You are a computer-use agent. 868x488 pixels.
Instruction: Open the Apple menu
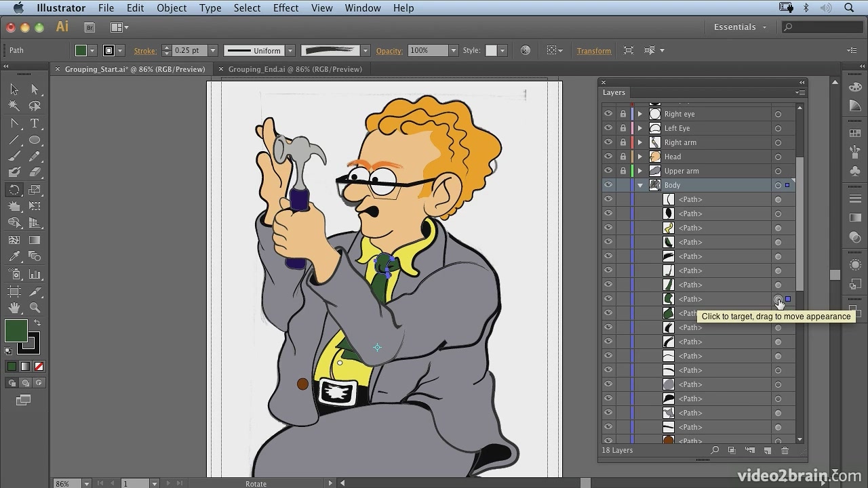(x=18, y=8)
